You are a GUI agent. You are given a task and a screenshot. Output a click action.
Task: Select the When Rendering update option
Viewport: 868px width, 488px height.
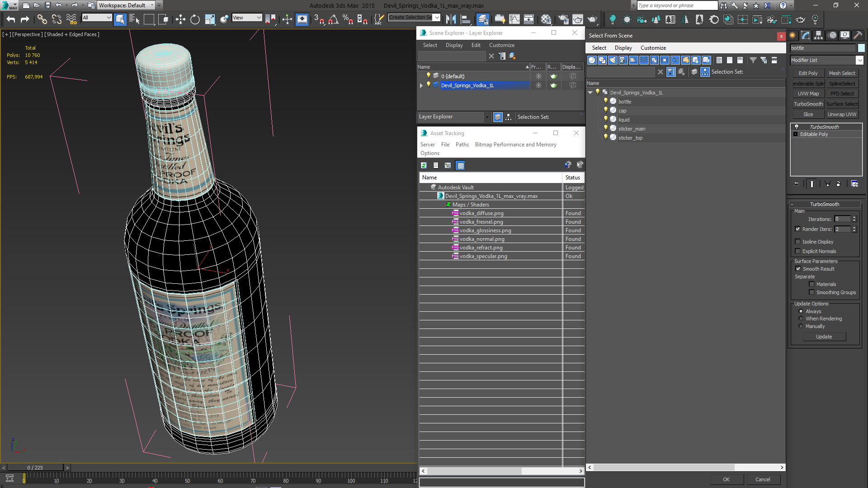pyautogui.click(x=801, y=319)
